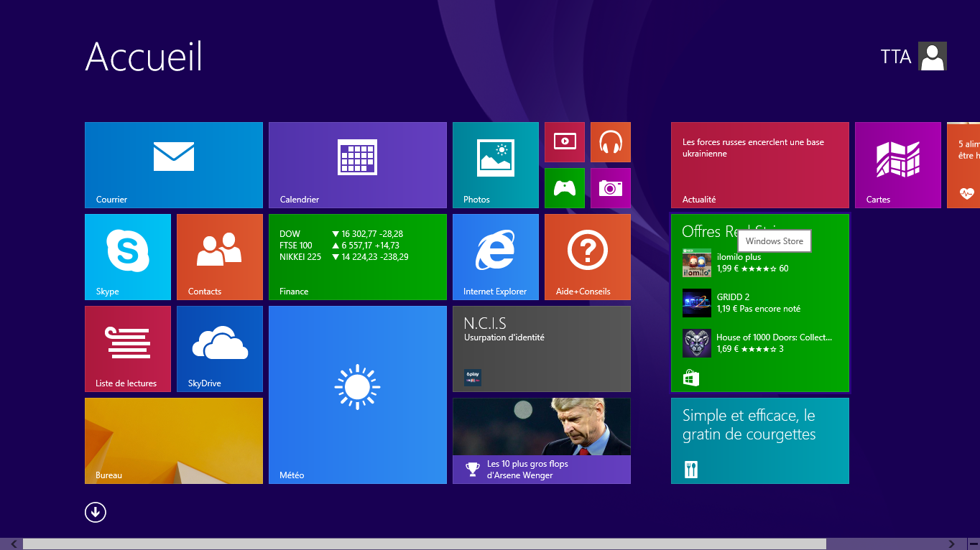The width and height of the screenshot is (980, 550).
Task: Launch Internet Explorer from its tile
Action: tap(496, 257)
